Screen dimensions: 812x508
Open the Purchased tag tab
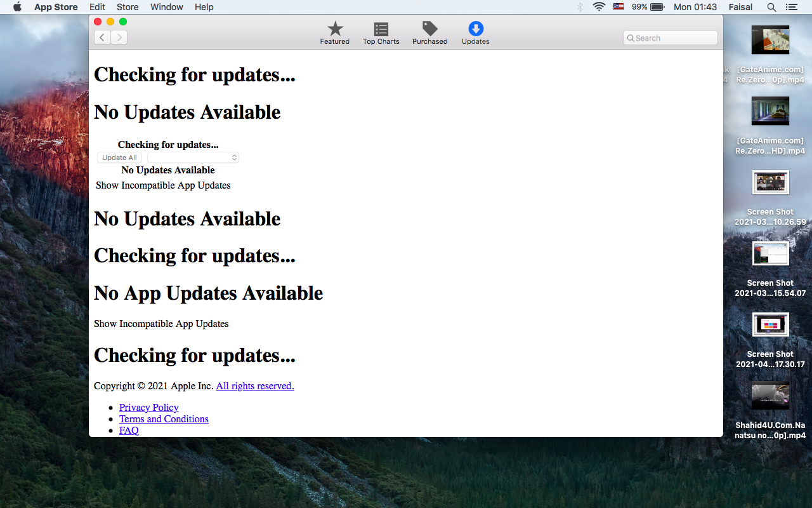pos(429,33)
